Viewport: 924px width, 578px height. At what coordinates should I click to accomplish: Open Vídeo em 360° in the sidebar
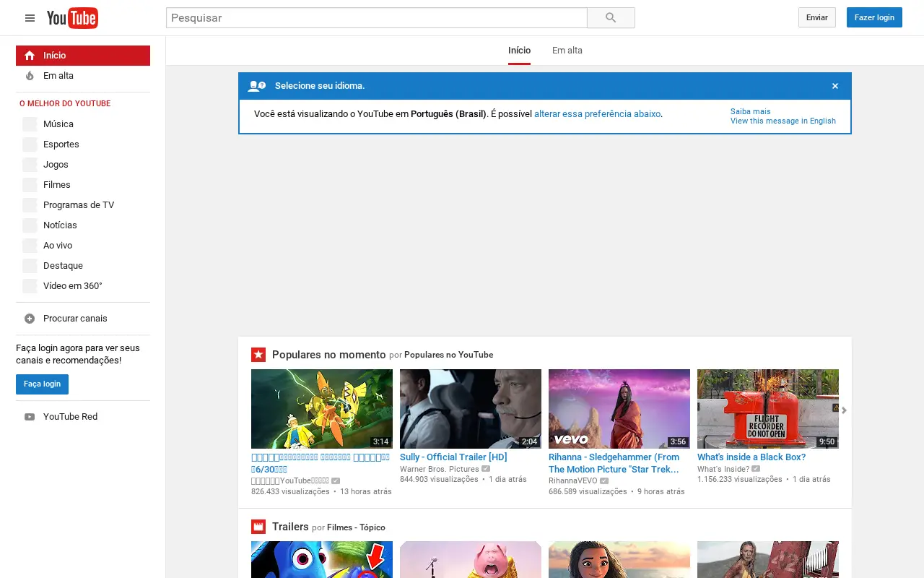83,286
